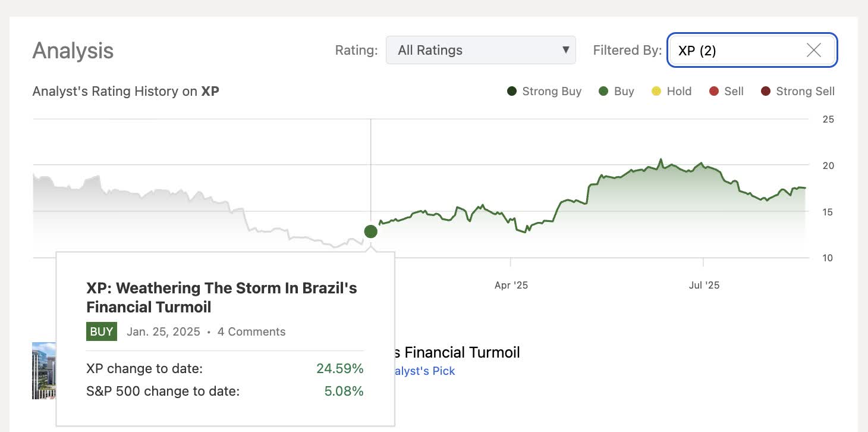Select the Buy legend dot
Screen dimensions: 868x432
(603, 91)
